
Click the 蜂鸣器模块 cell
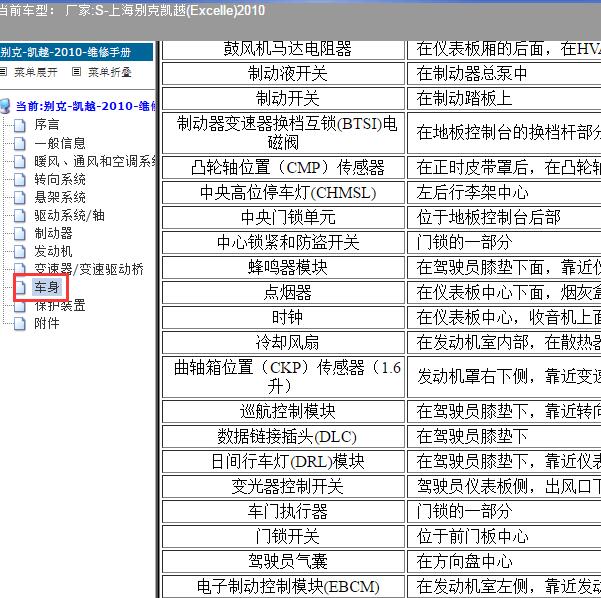coord(283,267)
